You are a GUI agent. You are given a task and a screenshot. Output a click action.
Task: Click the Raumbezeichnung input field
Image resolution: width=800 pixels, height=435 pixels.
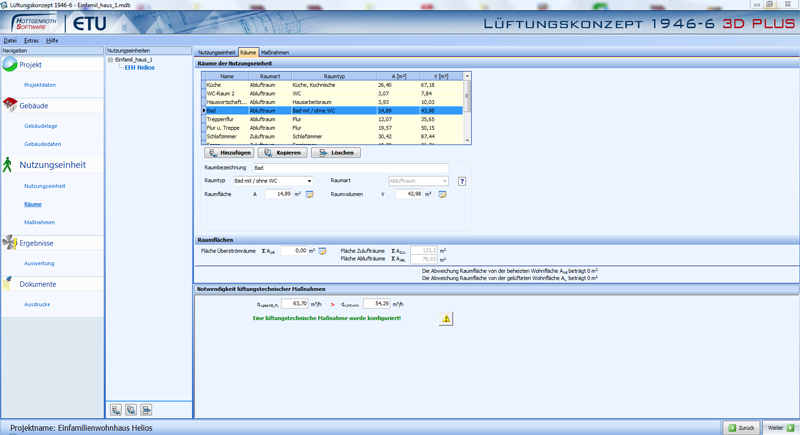[x=351, y=168]
